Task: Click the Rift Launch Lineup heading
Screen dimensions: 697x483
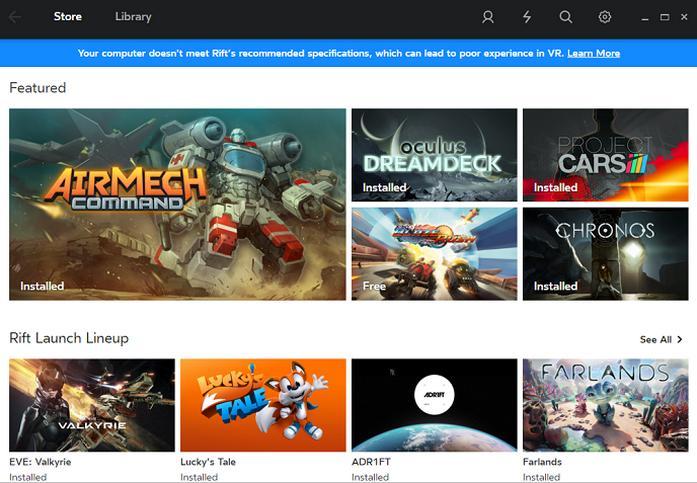Action: 69,338
